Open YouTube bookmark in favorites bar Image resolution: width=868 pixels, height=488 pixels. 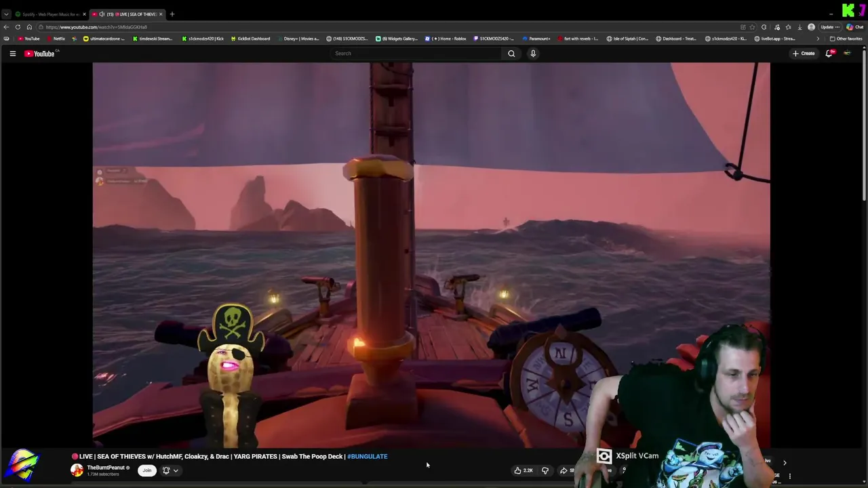pyautogui.click(x=28, y=39)
